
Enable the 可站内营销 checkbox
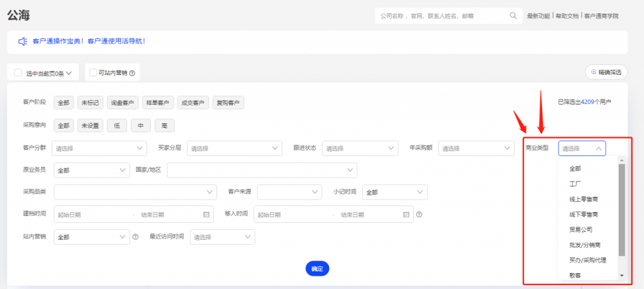pyautogui.click(x=93, y=72)
